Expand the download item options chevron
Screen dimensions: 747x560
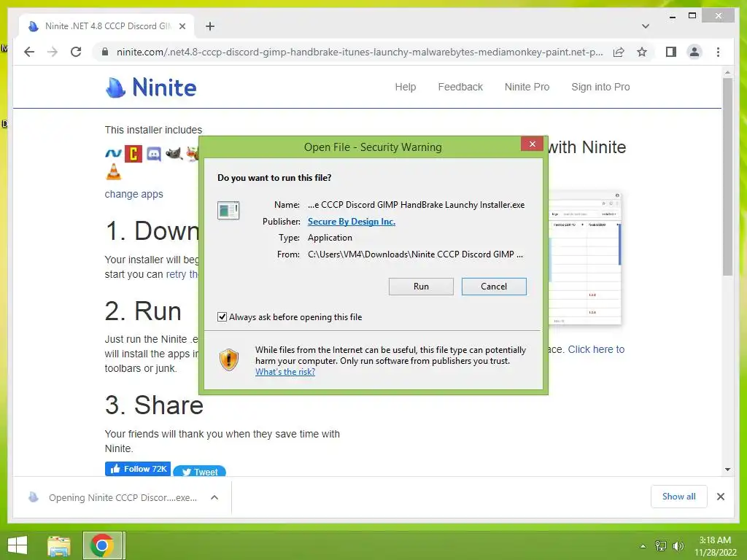coord(214,497)
